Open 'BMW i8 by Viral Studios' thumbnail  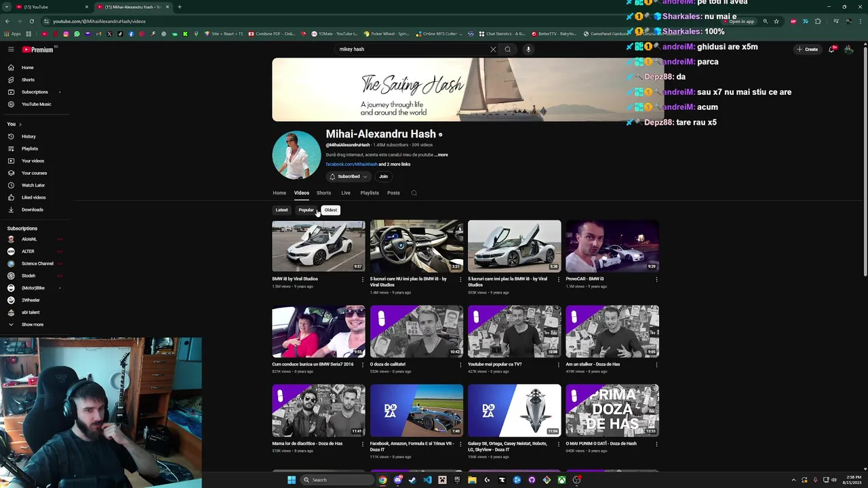[318, 245]
